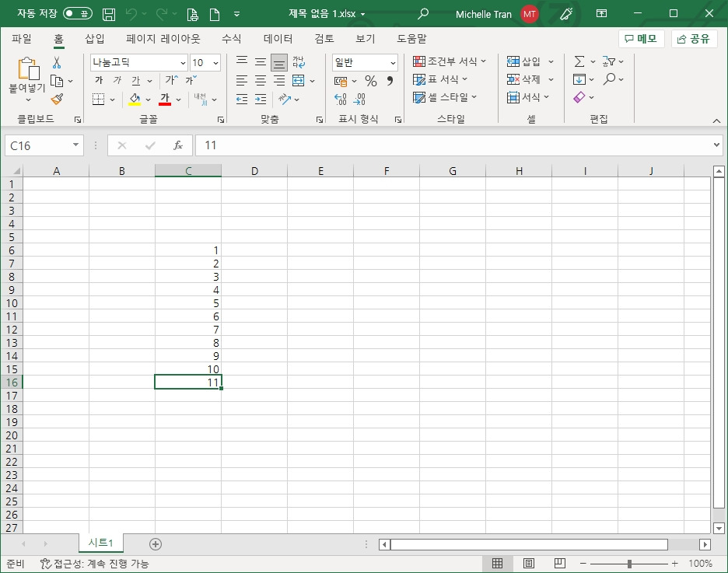
Task: Click the Fill down arrow icon
Action: (x=579, y=79)
